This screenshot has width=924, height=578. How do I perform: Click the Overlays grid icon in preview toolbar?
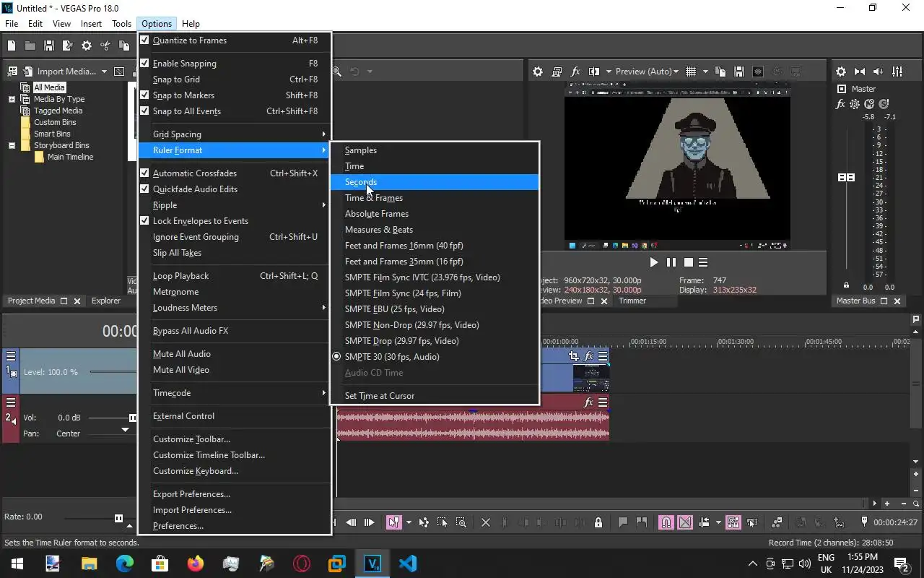click(x=691, y=72)
